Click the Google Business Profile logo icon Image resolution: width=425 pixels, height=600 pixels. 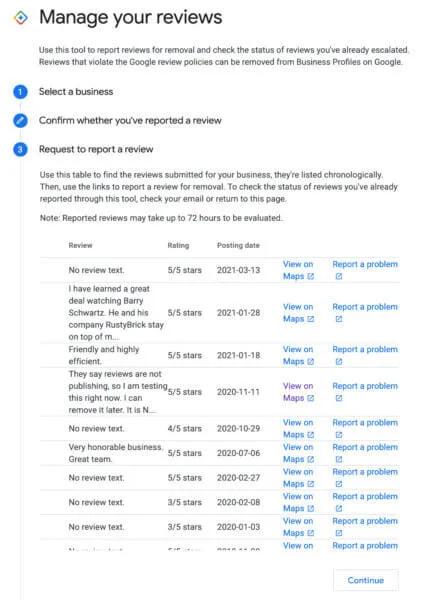[21, 18]
